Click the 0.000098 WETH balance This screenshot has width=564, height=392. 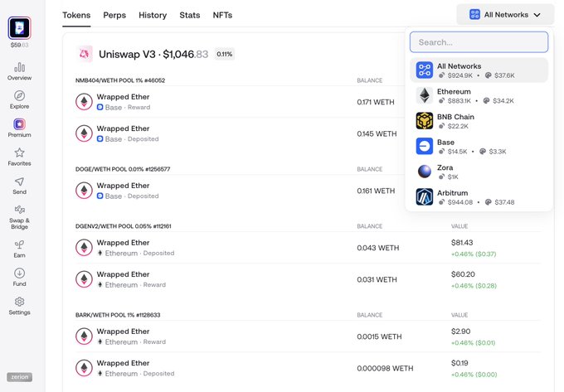tap(385, 368)
